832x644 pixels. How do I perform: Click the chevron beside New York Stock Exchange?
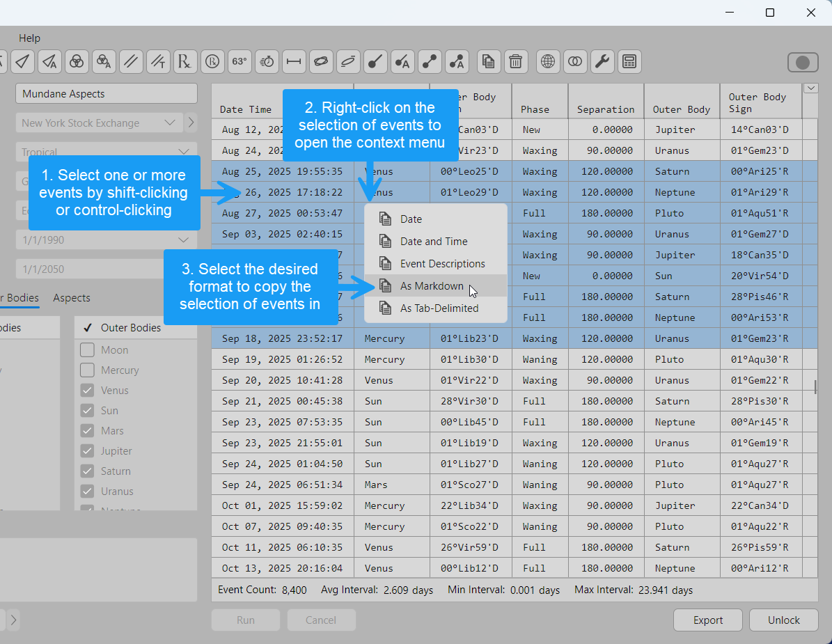coord(191,123)
